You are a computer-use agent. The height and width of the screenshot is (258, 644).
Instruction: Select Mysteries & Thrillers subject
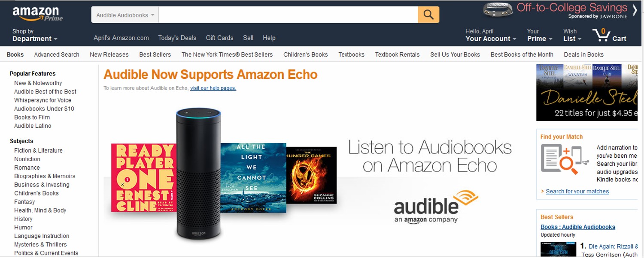click(40, 244)
